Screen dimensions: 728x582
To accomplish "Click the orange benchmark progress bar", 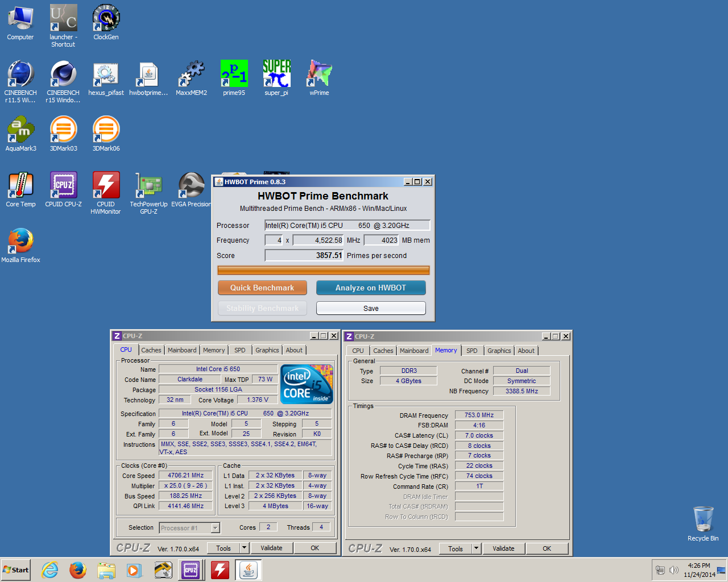I will [324, 271].
